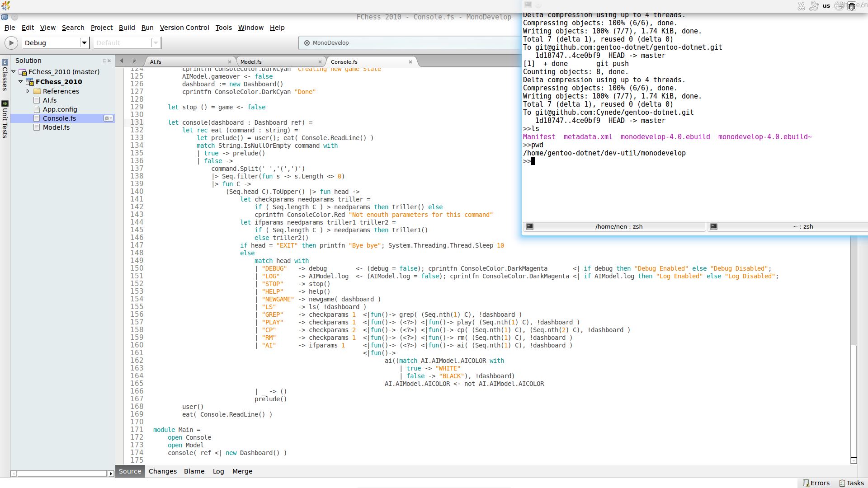868x488 pixels.
Task: Collapse the bold FChess_2010 project node
Action: [21, 82]
